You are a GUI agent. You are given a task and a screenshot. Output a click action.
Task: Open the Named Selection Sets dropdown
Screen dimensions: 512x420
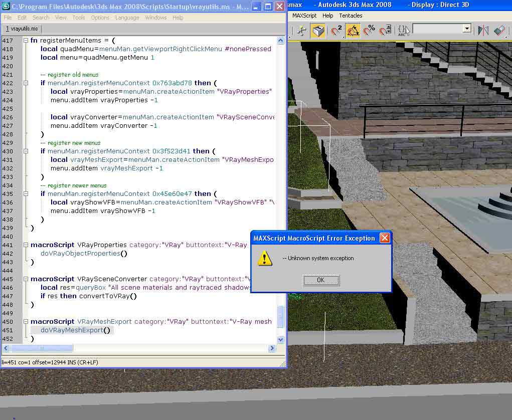[x=467, y=29]
